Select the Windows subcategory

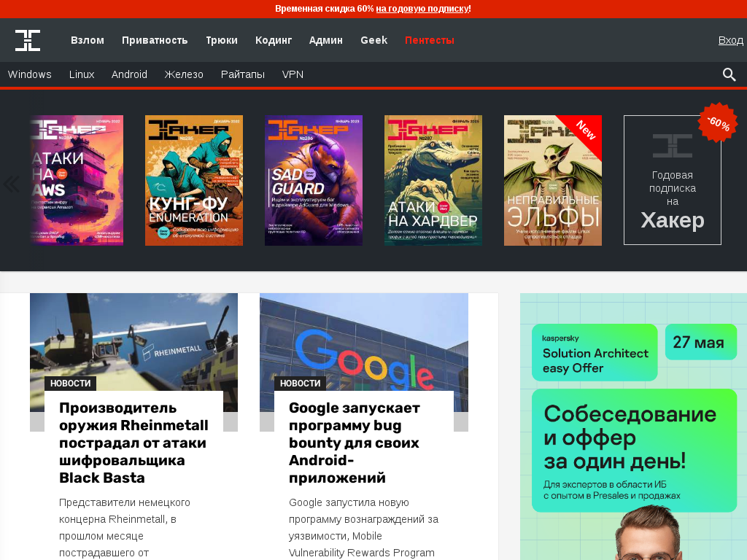coord(29,74)
